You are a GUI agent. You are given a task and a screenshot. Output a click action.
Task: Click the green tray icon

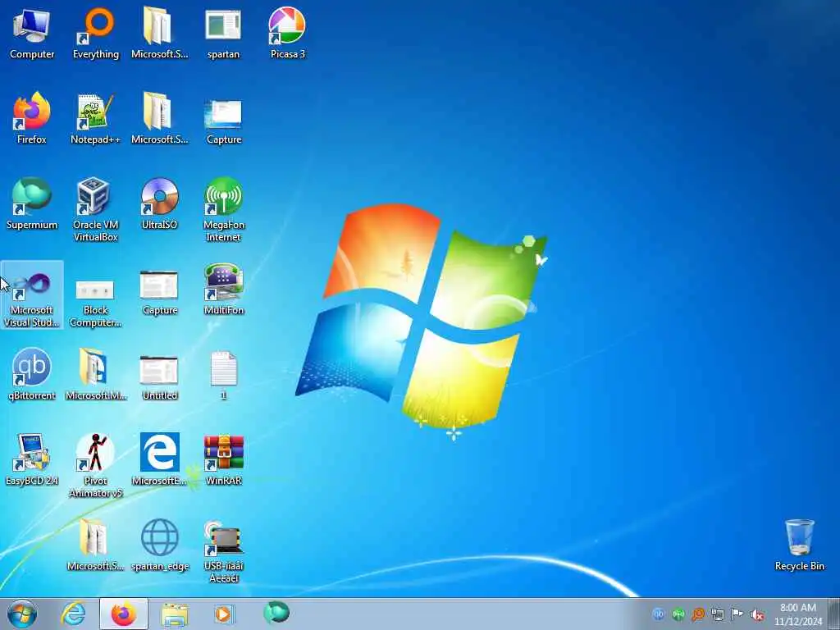[x=678, y=614]
